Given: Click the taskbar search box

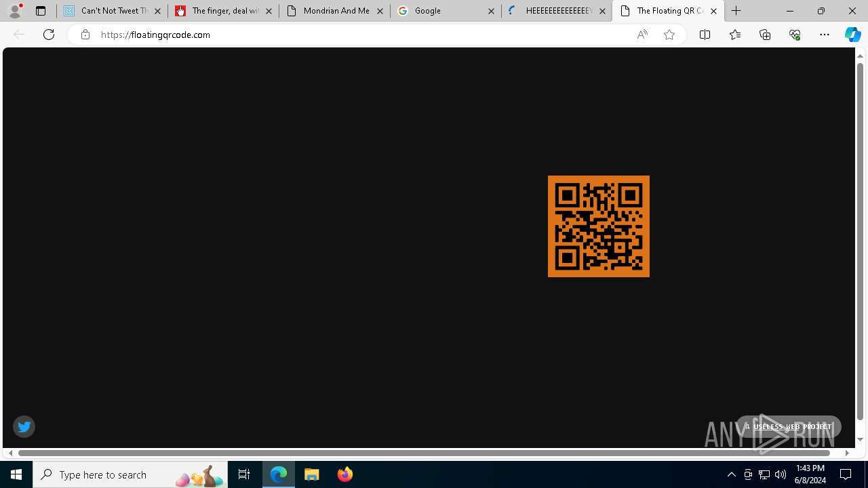Looking at the screenshot, I should (x=130, y=474).
